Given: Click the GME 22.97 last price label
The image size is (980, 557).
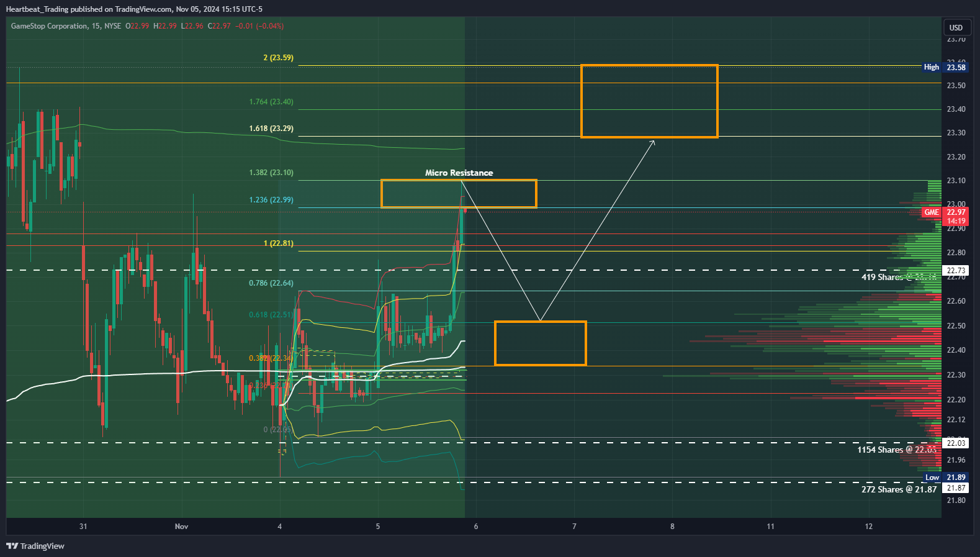Looking at the screenshot, I should tap(945, 216).
